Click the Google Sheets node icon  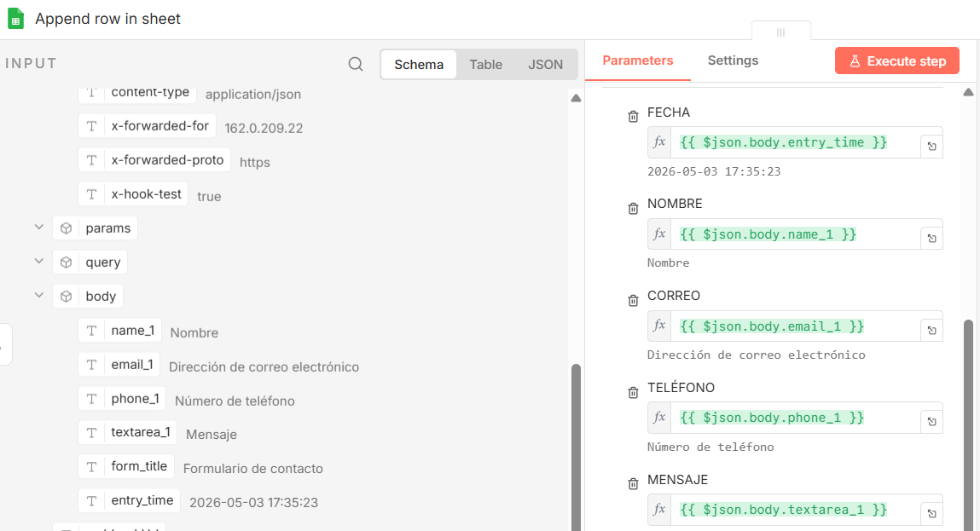coord(15,19)
